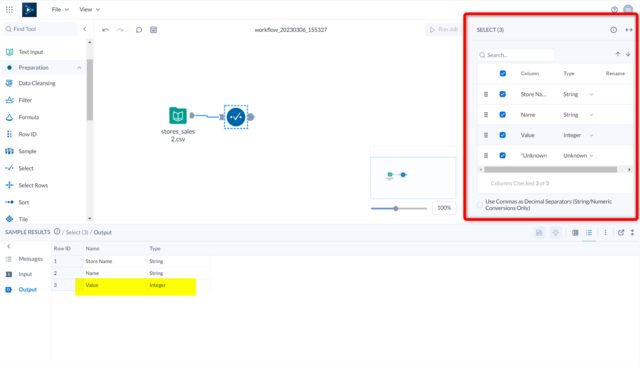Open the comment bubble icon in the toolbar
This screenshot has height=366, width=640.
pos(139,30)
